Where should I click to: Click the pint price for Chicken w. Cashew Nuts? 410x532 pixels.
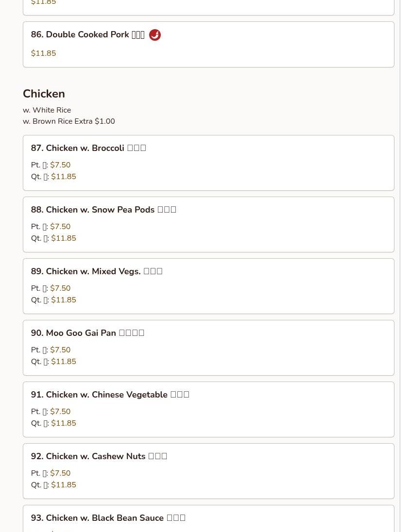click(60, 473)
